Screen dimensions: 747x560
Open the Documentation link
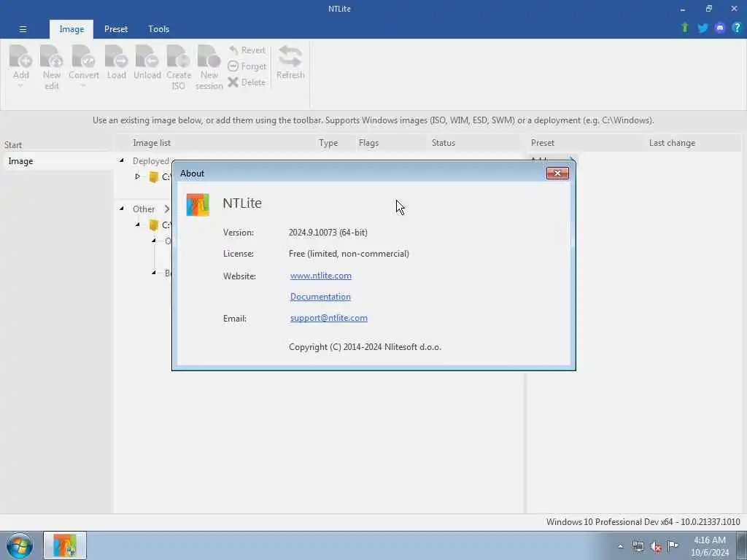tap(320, 297)
